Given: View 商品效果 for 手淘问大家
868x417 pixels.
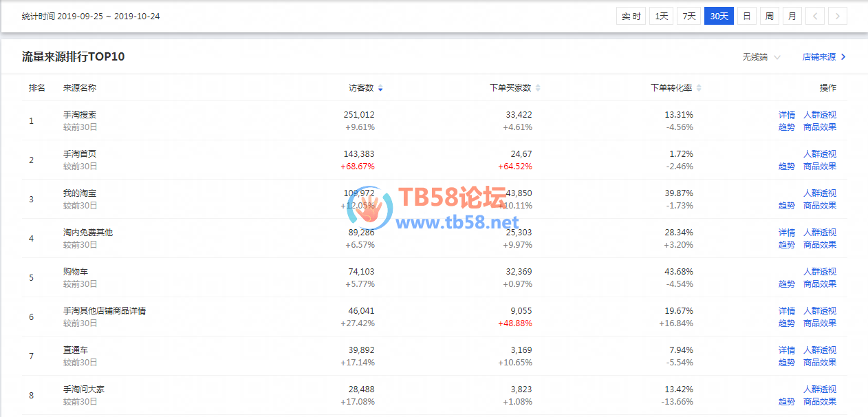Looking at the screenshot, I should pos(820,402).
